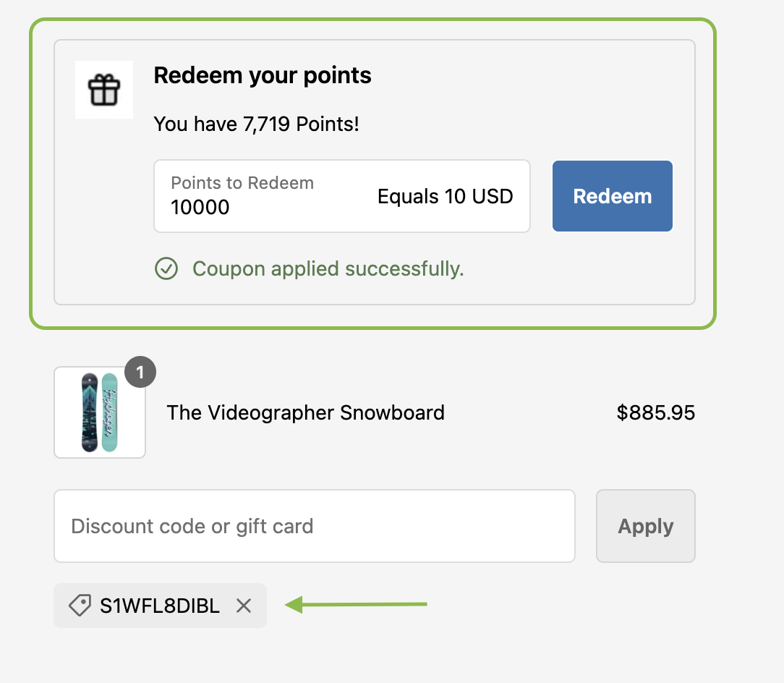
Task: Select the 10000 points value
Action: coord(202,208)
